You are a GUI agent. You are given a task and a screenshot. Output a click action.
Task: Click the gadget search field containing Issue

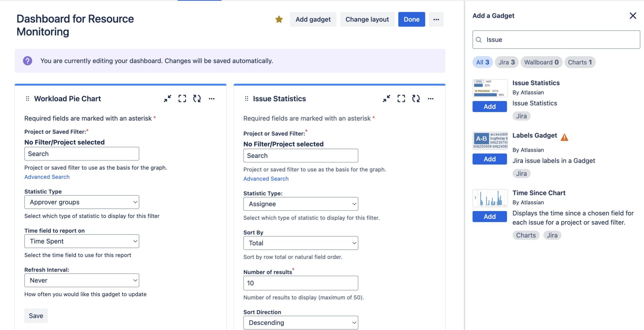click(556, 39)
